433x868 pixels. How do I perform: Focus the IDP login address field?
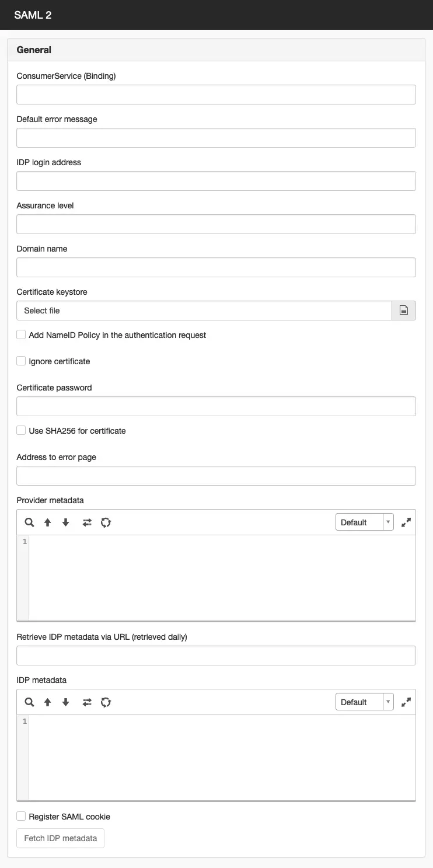click(216, 181)
